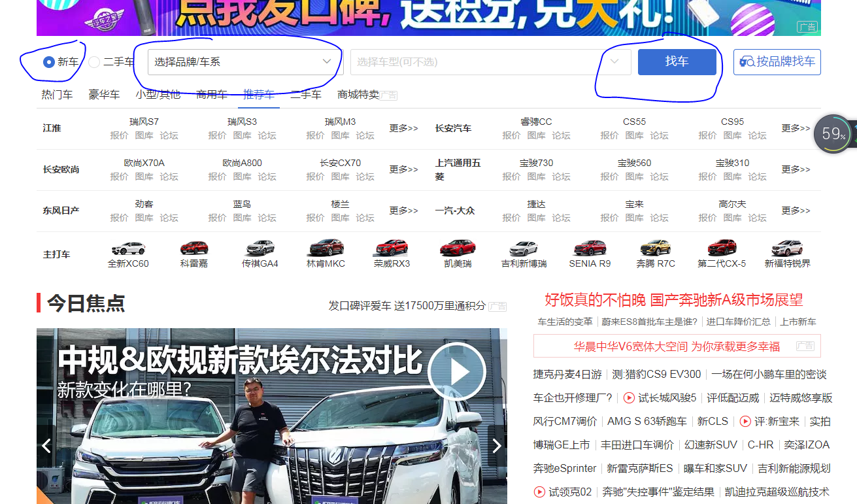Open the 选择车型(可不选) dropdown
Image resolution: width=857 pixels, height=504 pixels.
[490, 62]
